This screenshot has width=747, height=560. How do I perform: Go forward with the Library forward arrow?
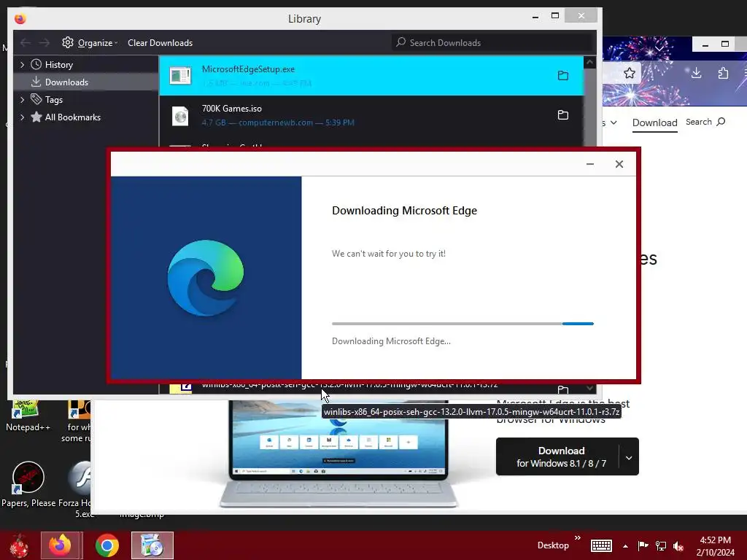[x=44, y=43]
